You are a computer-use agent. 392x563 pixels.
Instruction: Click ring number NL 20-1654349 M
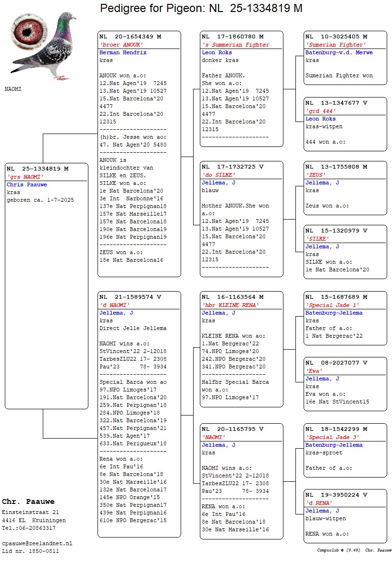tap(130, 37)
